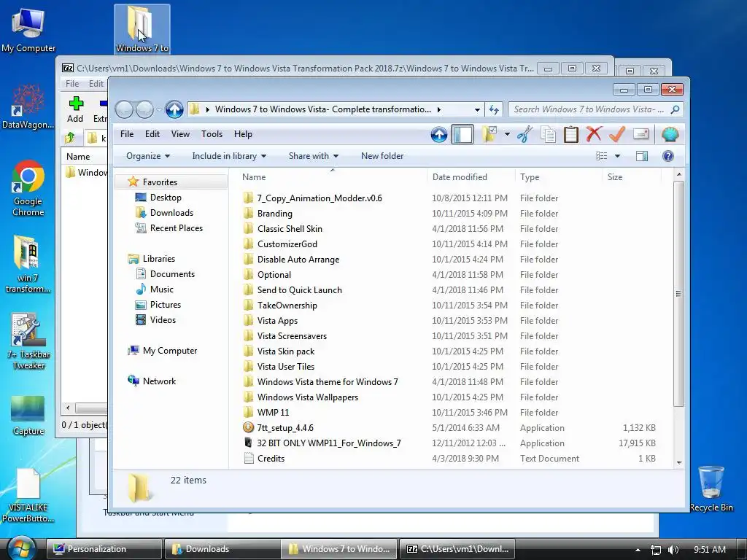Click the Folder Options icon in Classic Shell toolbar
747x560 pixels.
[x=489, y=134]
